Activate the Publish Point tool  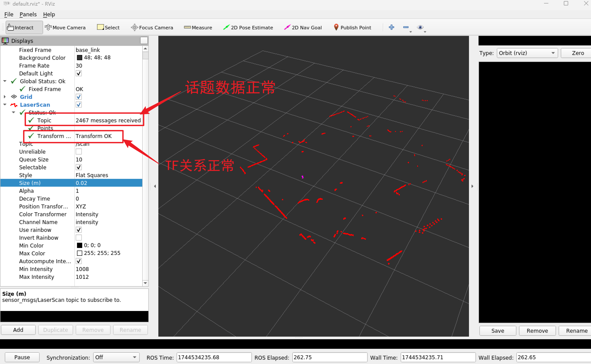point(352,27)
